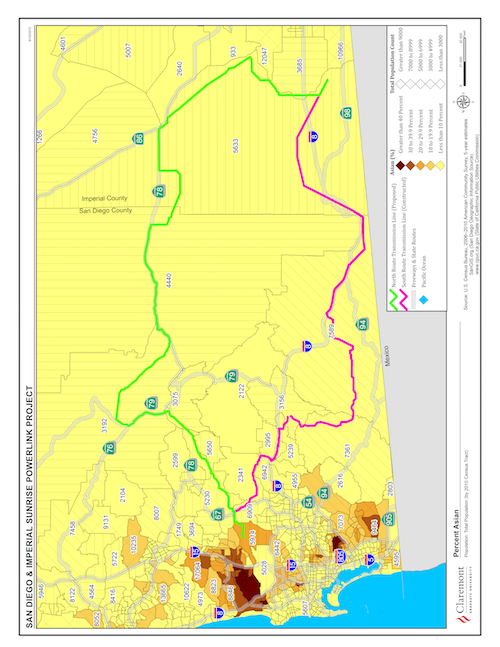Screen dimensions: 500x647
Task: Click the Mexico label
Action: (x=387, y=356)
